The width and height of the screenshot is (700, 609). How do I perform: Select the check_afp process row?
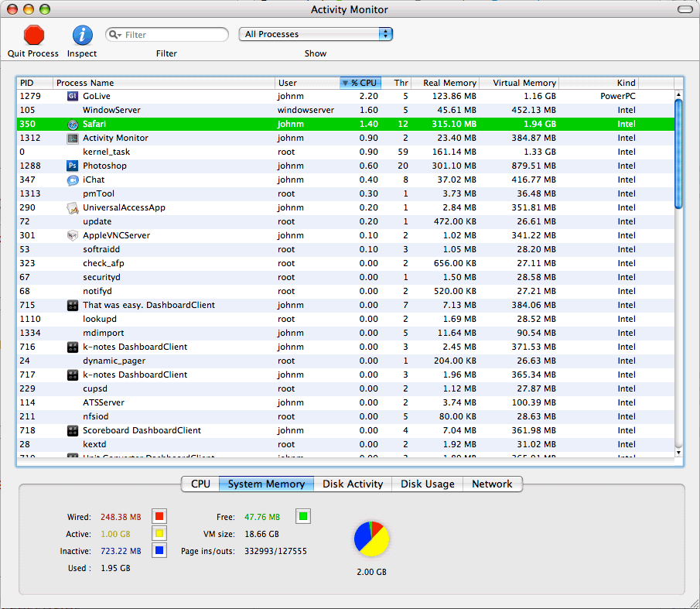click(x=346, y=263)
